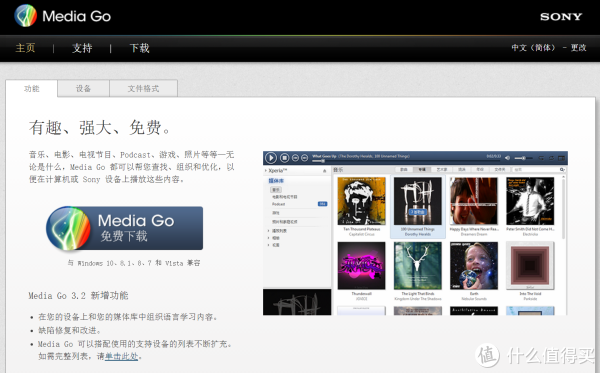This screenshot has height=373, width=600.
Task: Click the Media Go logo icon in header
Action: 25,16
